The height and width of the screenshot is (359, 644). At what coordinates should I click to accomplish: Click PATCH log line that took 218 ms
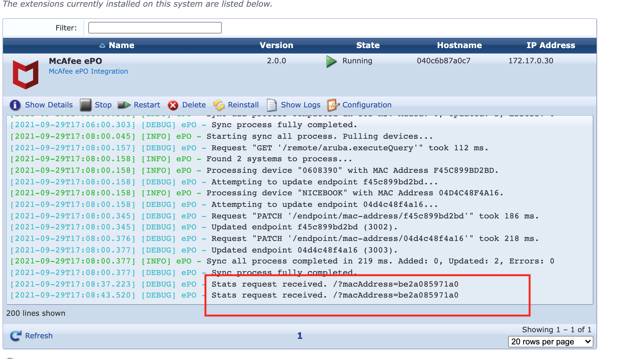(x=274, y=239)
